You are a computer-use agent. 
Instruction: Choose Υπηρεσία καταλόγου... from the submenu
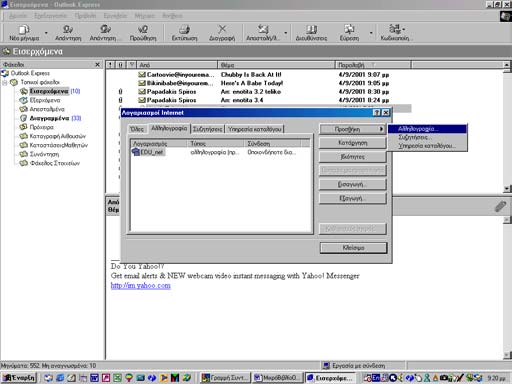click(427, 146)
